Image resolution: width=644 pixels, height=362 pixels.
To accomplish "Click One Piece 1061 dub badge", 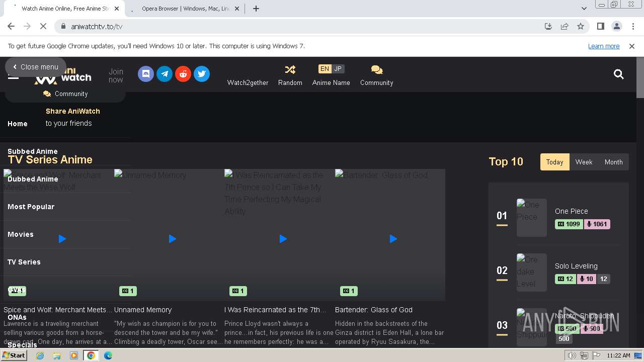I will pos(597,224).
